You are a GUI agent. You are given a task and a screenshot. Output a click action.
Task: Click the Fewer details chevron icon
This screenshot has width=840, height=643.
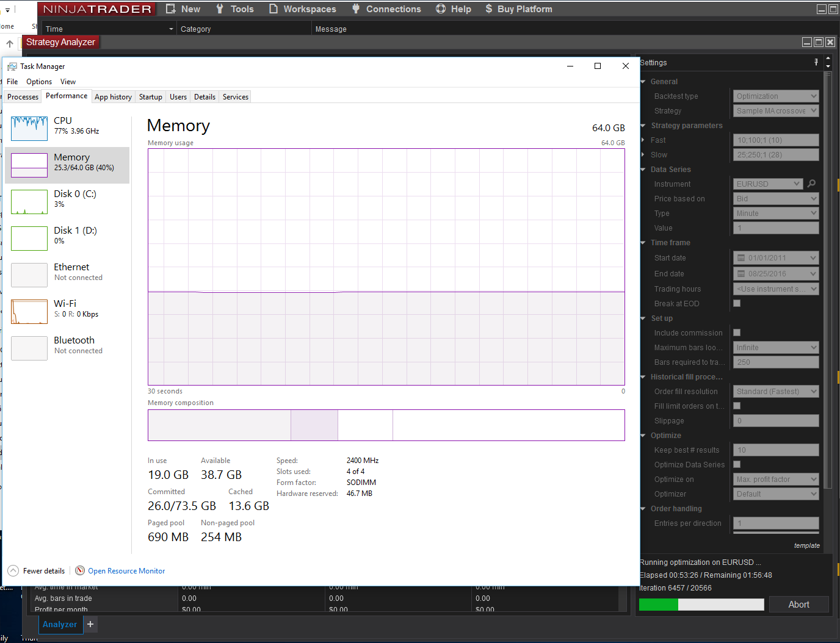click(13, 570)
